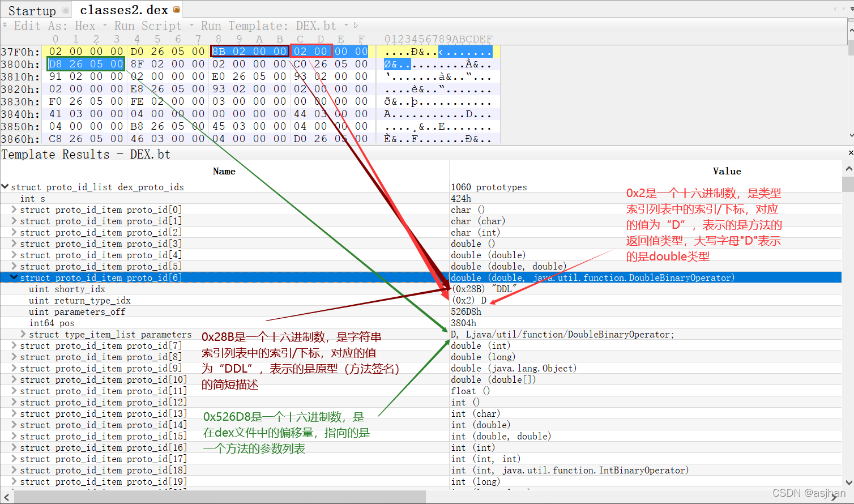Image resolution: width=854 pixels, height=504 pixels.
Task: Open the Run Script dropdown arrow
Action: (191, 25)
